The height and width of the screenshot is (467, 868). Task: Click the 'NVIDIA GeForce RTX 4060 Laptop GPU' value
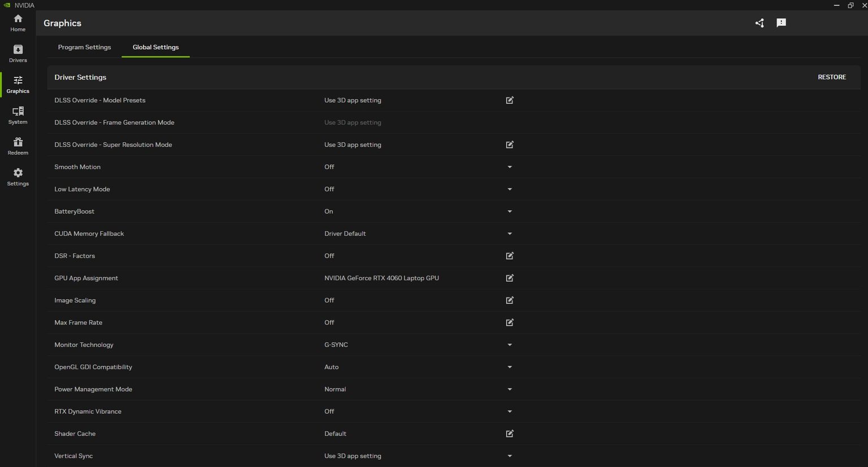tap(381, 278)
